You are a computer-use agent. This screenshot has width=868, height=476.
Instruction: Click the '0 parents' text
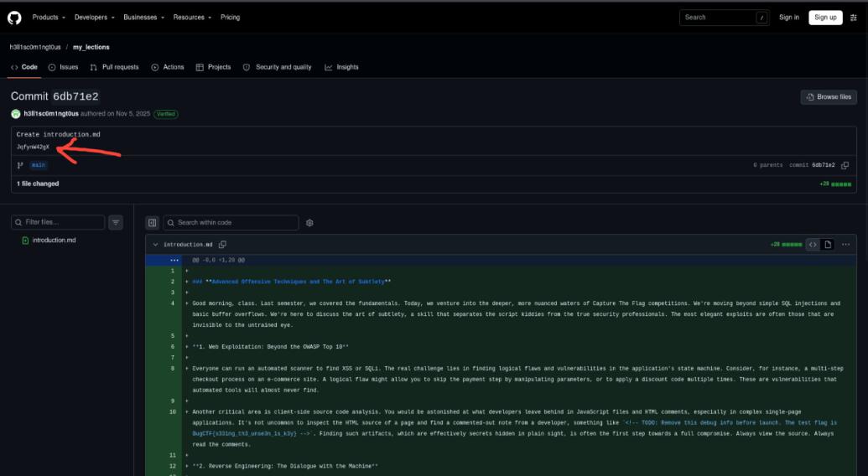768,165
